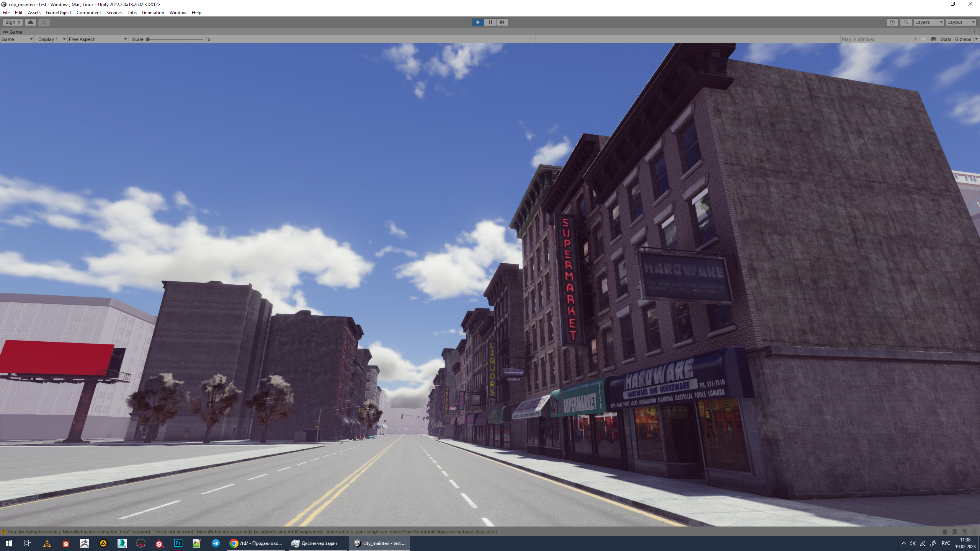Toggle the Stats overlay

coord(945,39)
